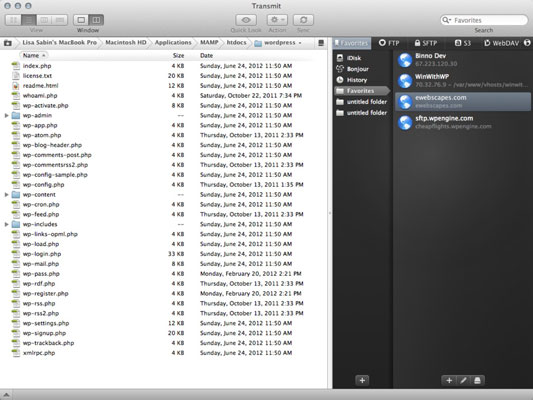Sort files by the Date column header
533x400 pixels.
206,55
